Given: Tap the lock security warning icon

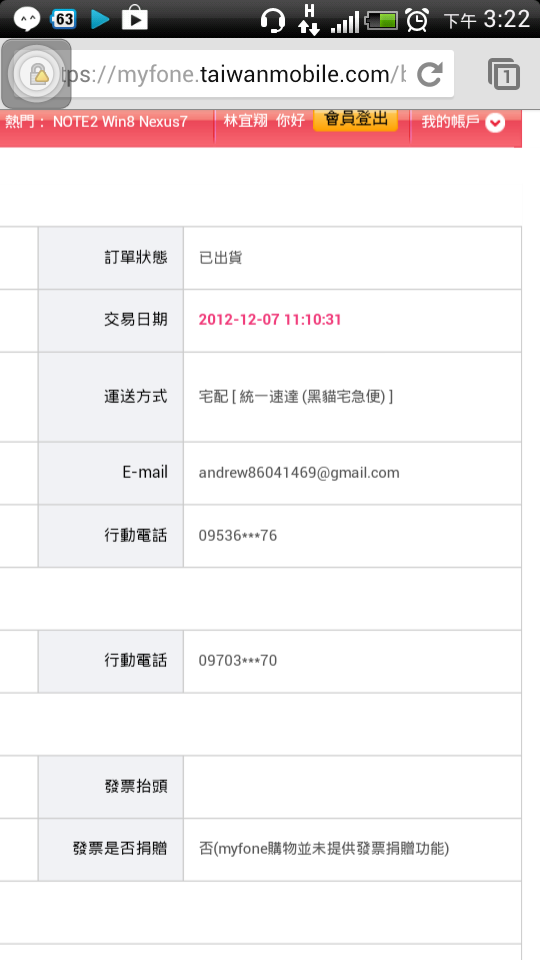Looking at the screenshot, I should click(36, 74).
